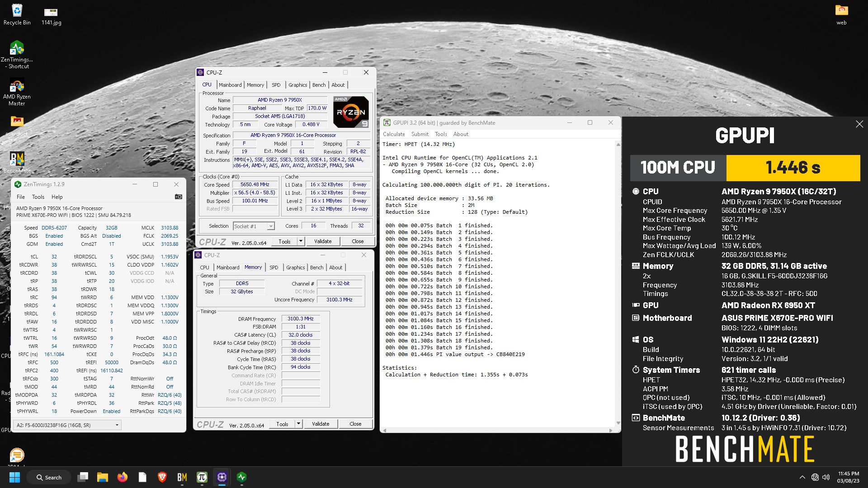Click Close button in lower CPU-Z
Screen dimensions: 868x488
coord(355,424)
